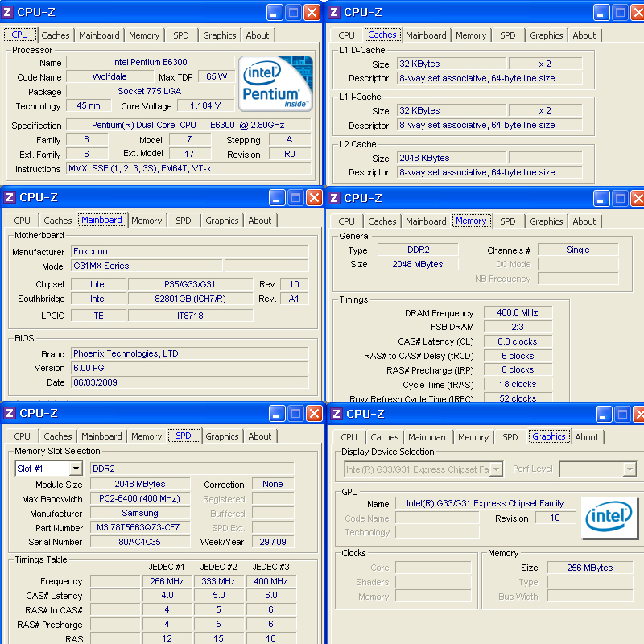
Task: Click the BIOS version '6.00 PG'
Action: tap(190, 368)
